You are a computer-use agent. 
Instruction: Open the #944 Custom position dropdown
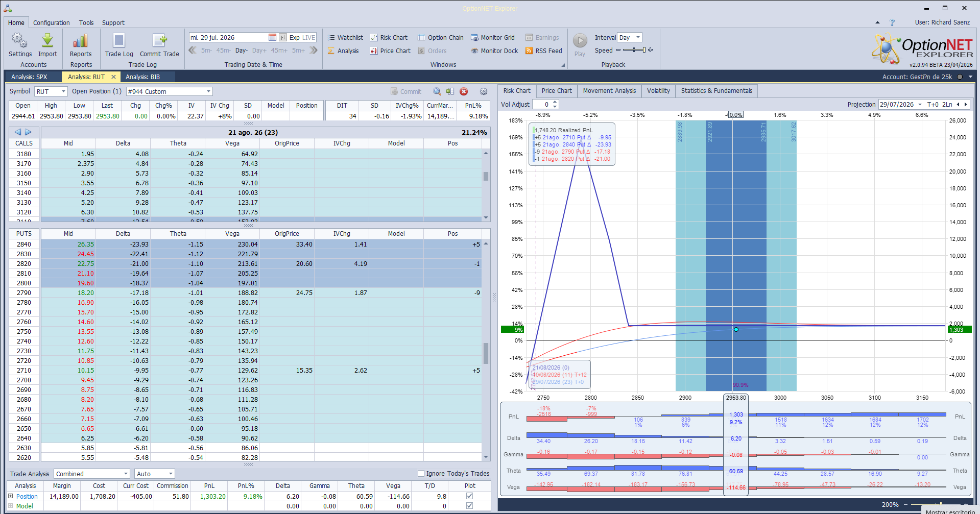pos(208,91)
